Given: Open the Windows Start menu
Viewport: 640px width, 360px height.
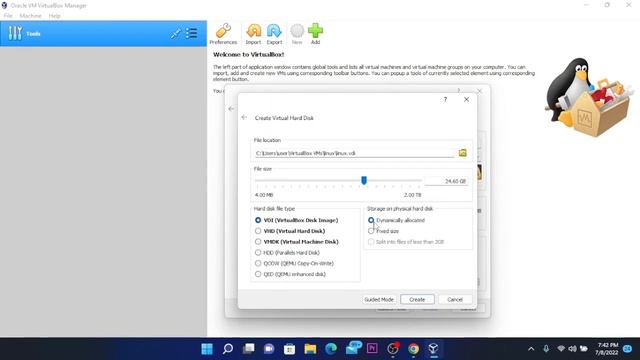Looking at the screenshot, I should (x=207, y=349).
